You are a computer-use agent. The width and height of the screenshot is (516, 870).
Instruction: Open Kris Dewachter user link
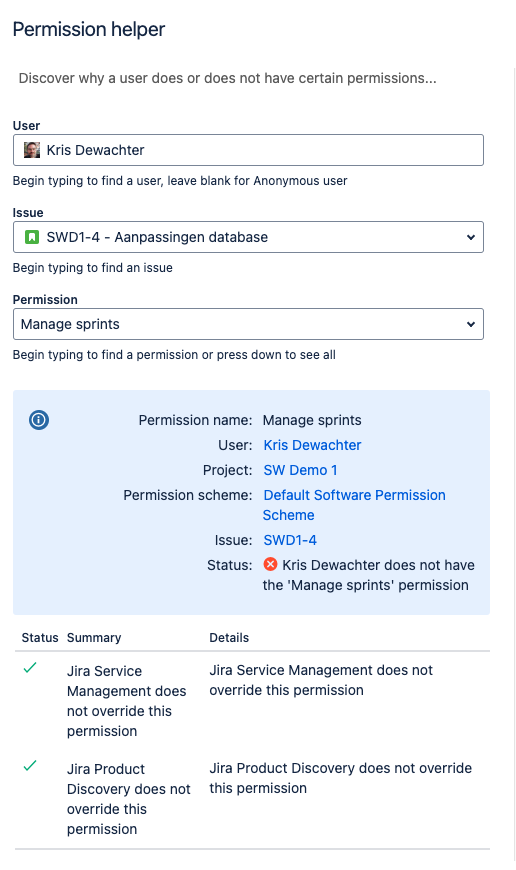pyautogui.click(x=312, y=446)
